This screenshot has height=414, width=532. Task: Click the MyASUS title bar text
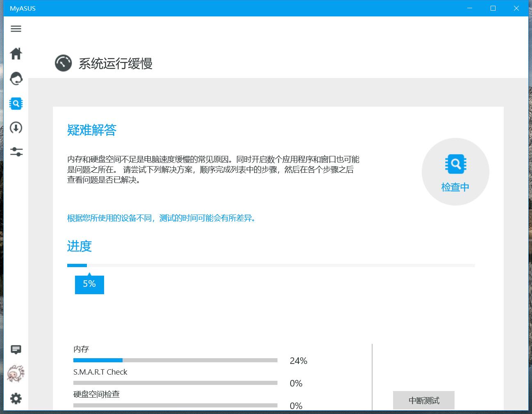click(x=23, y=8)
